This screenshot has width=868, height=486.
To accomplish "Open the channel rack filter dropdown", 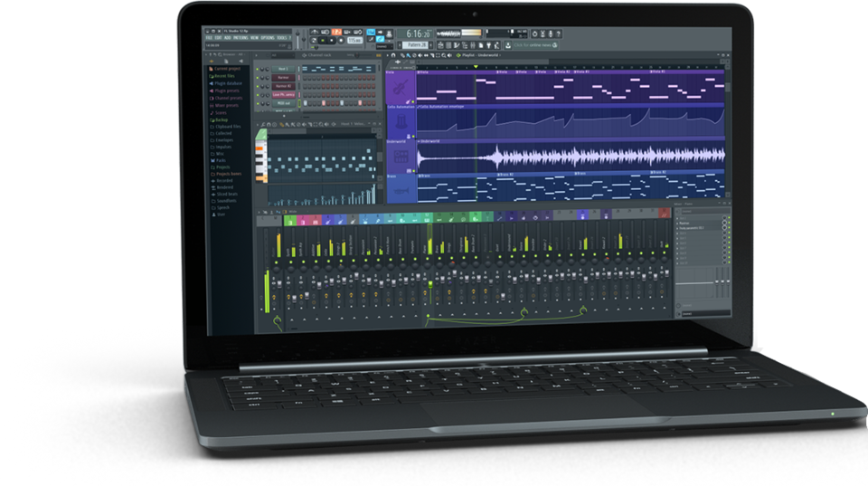I will click(x=283, y=55).
